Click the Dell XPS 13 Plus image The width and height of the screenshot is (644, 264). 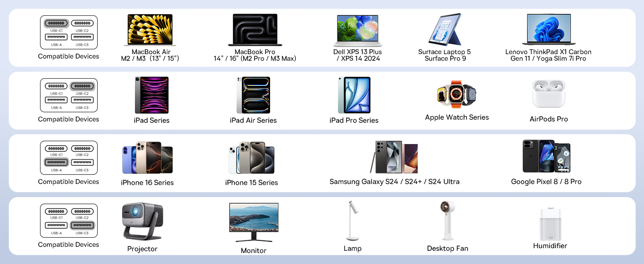pyautogui.click(x=358, y=31)
